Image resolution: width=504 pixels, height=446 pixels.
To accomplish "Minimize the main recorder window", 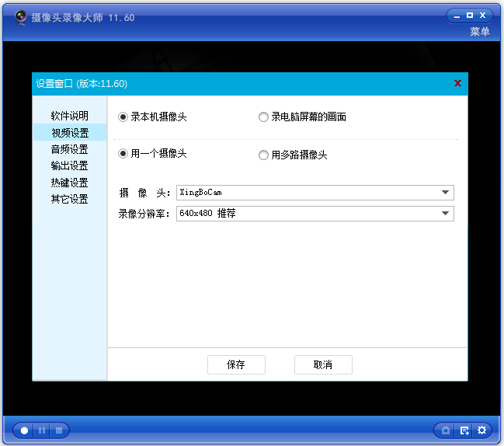I will pos(457,16).
